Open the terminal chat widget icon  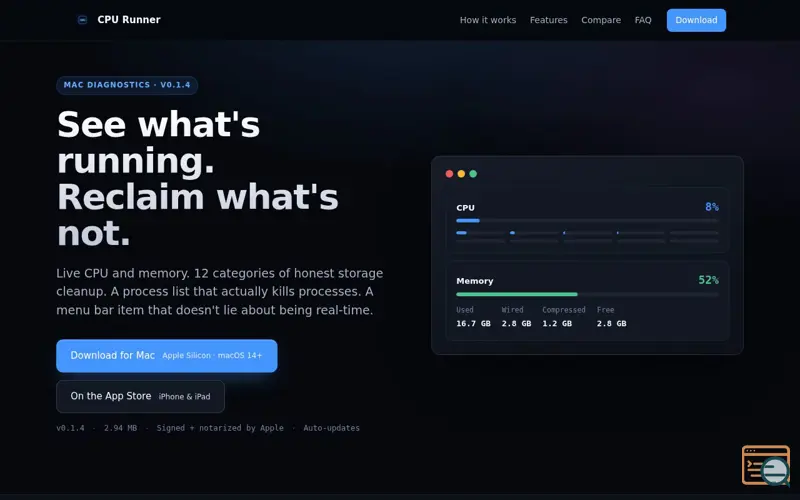[x=766, y=465]
